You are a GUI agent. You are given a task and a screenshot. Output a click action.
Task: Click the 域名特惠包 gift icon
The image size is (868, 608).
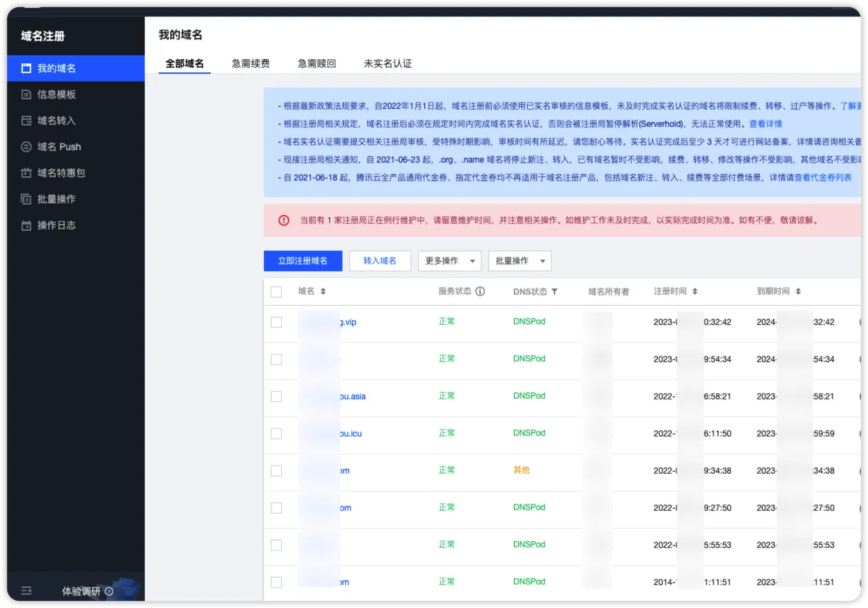click(26, 173)
